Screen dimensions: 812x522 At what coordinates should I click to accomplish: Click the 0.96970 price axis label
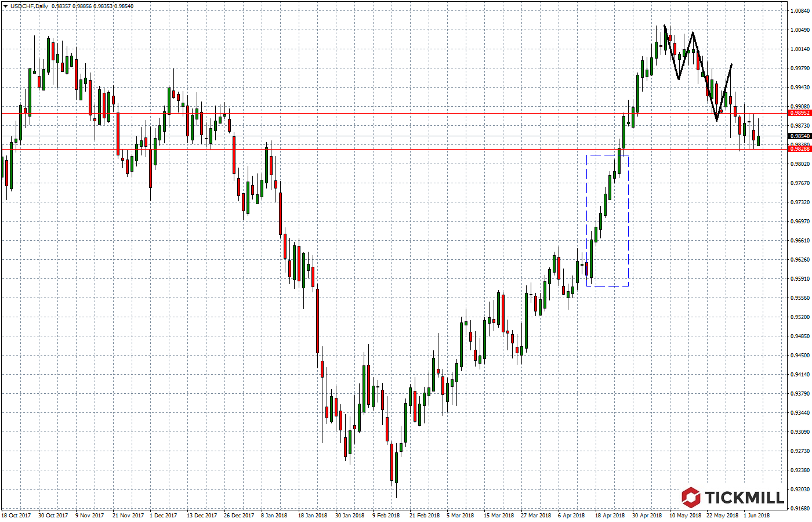800,221
